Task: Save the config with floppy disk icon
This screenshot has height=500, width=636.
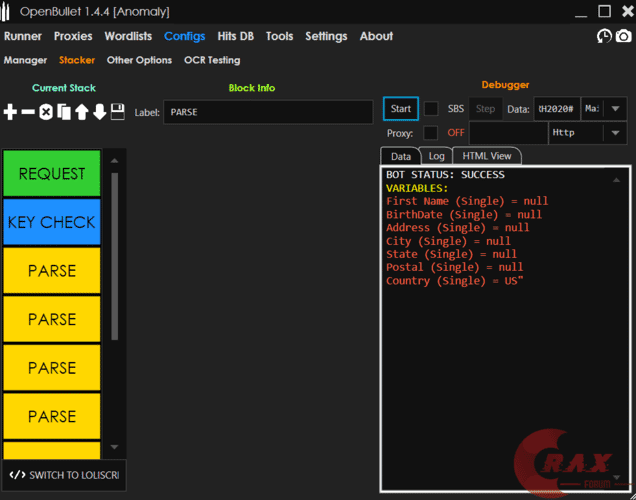Action: (118, 111)
